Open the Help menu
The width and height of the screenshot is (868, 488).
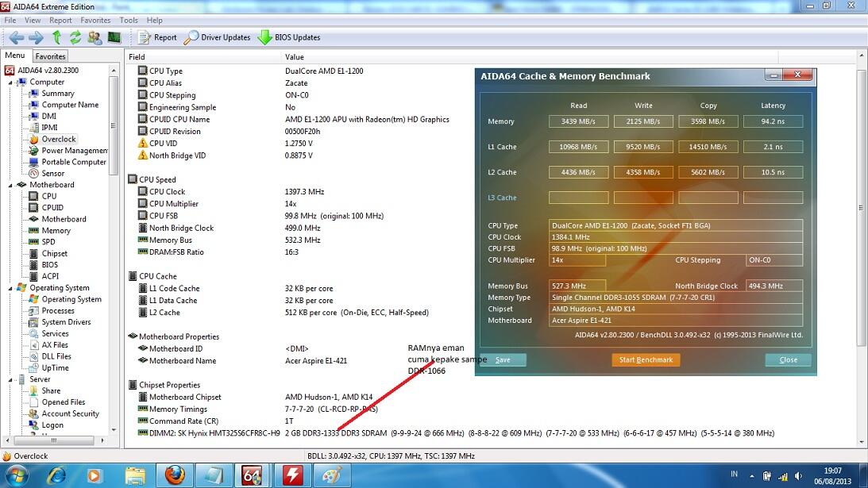154,20
